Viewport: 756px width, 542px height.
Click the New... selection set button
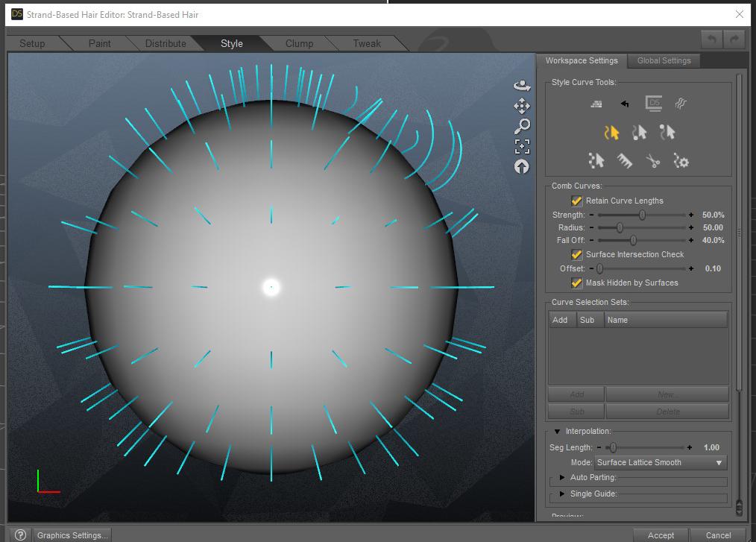pos(667,394)
